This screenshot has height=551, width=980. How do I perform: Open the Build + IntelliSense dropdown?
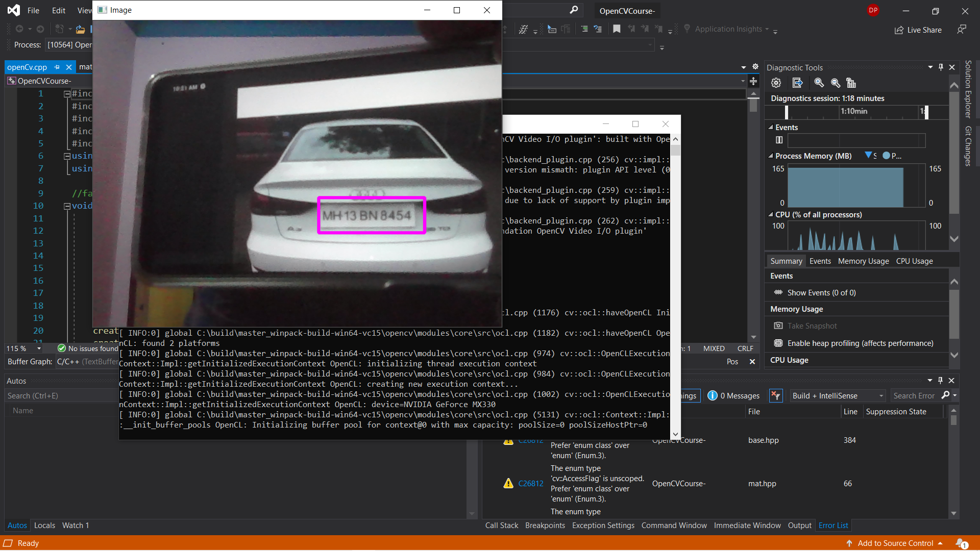[837, 395]
